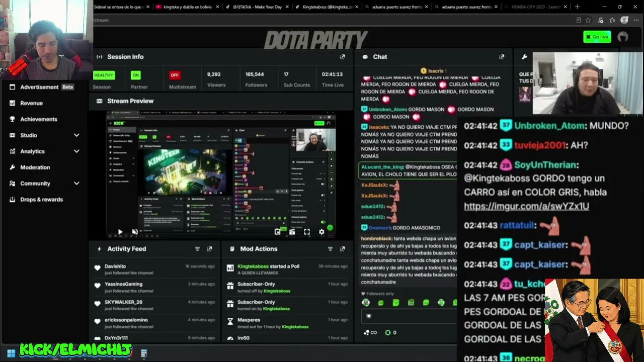Click the chat message input field

click(x=410, y=316)
